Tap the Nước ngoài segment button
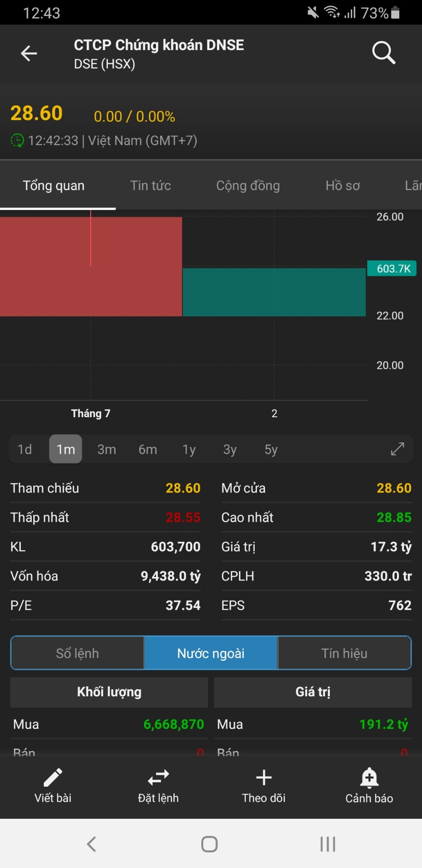 211,653
